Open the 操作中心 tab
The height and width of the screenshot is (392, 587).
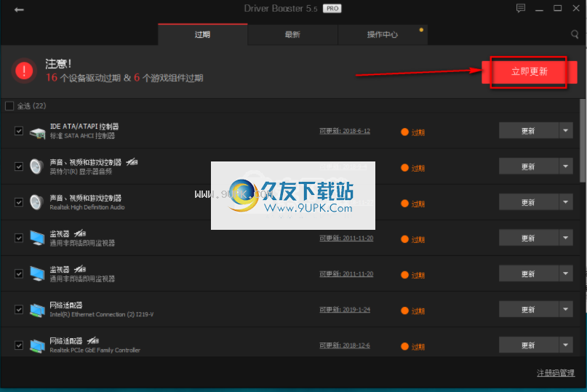pyautogui.click(x=383, y=34)
